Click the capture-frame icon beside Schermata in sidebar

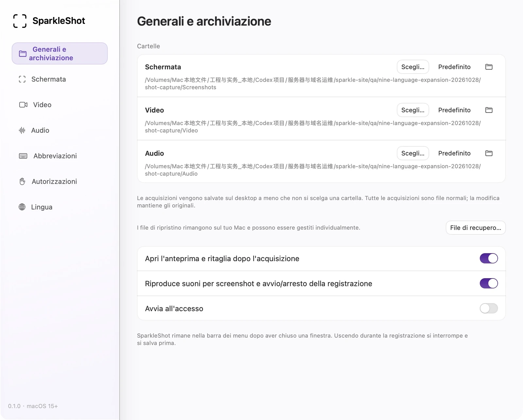click(22, 79)
